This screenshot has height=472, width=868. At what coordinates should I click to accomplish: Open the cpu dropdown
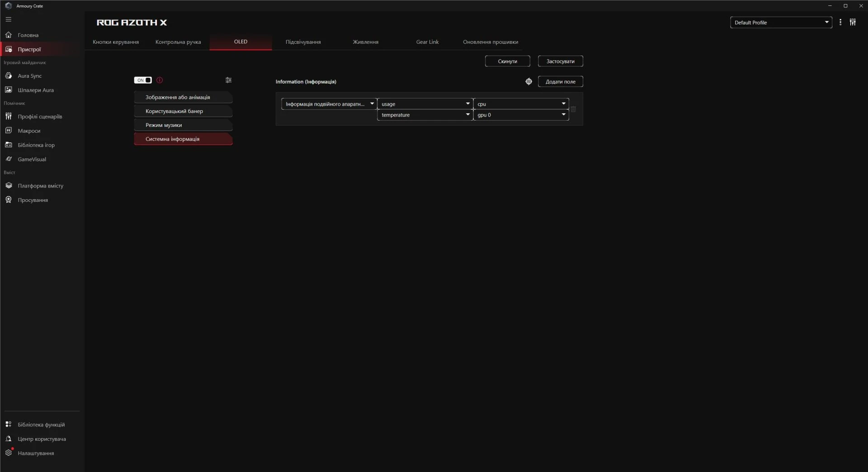click(x=521, y=104)
